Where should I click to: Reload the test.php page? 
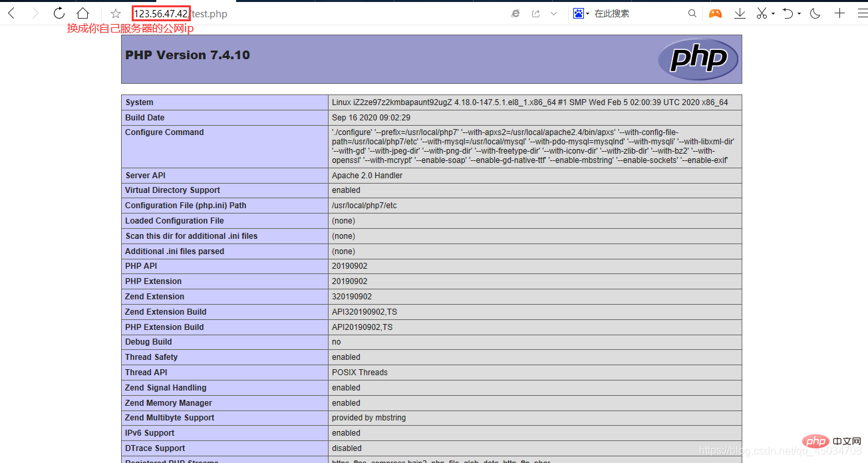59,13
